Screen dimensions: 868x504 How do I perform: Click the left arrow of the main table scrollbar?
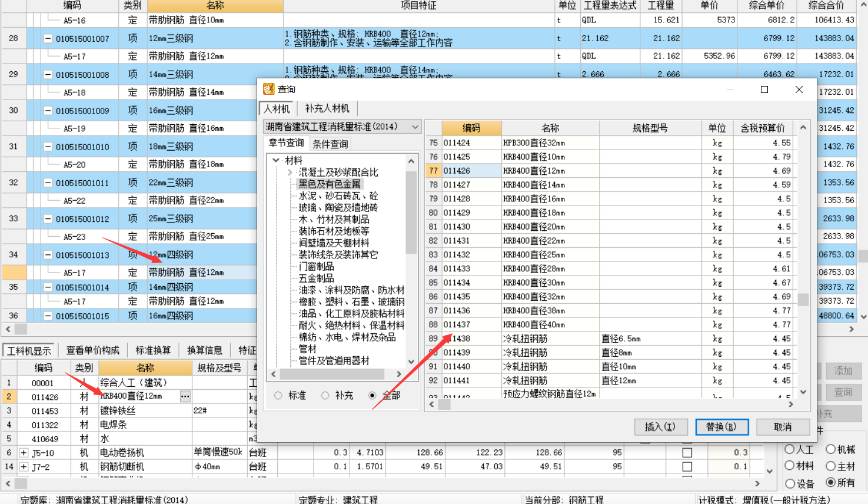point(8,329)
